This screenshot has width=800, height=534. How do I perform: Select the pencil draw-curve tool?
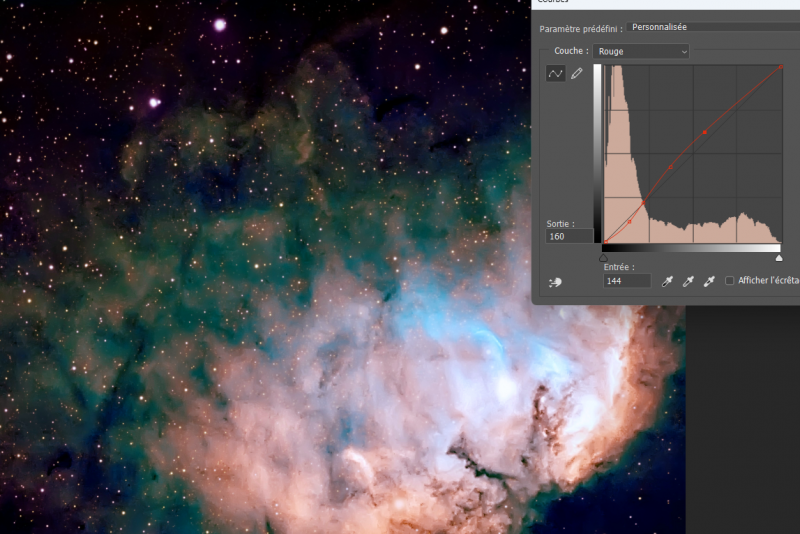[577, 74]
